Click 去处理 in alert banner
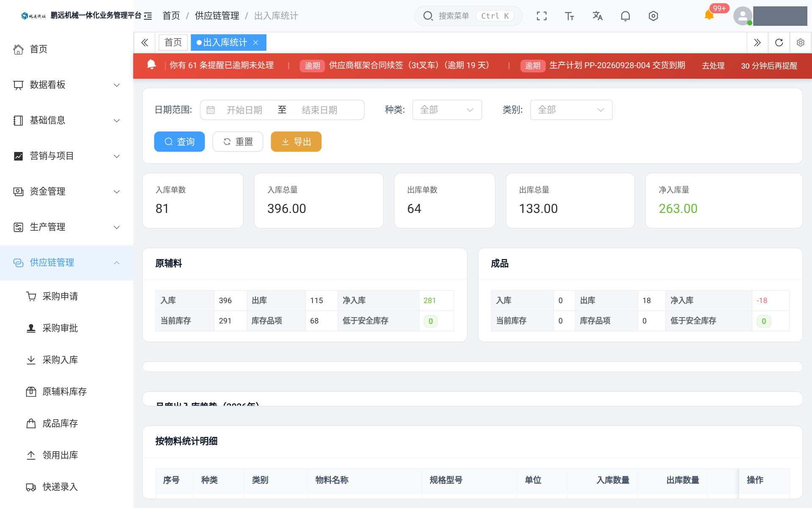 (713, 66)
